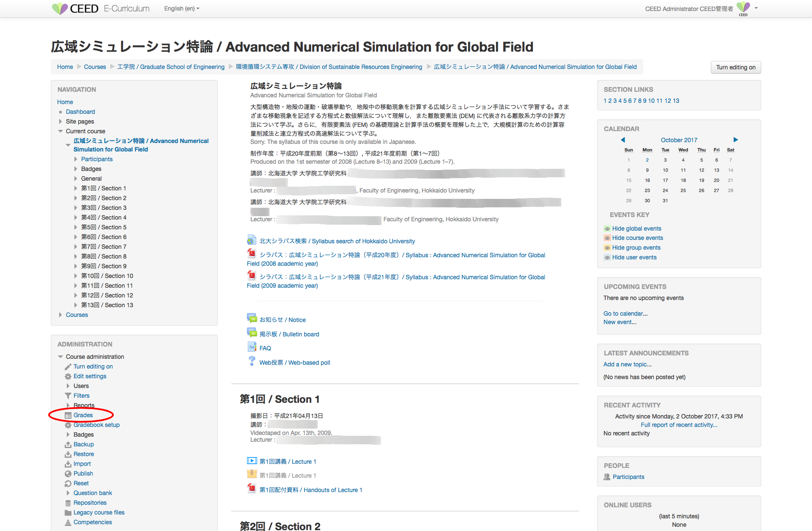
Task: Select Grades in Course administration
Action: 83,415
